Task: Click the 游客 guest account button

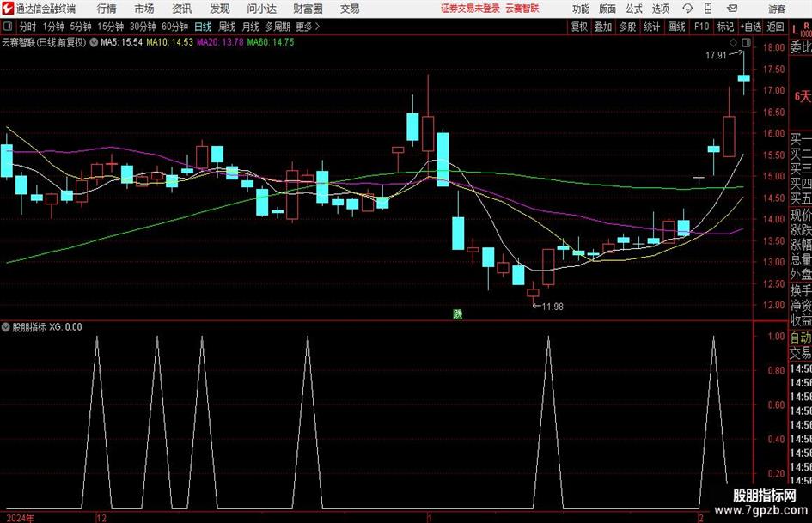Action: (777, 9)
